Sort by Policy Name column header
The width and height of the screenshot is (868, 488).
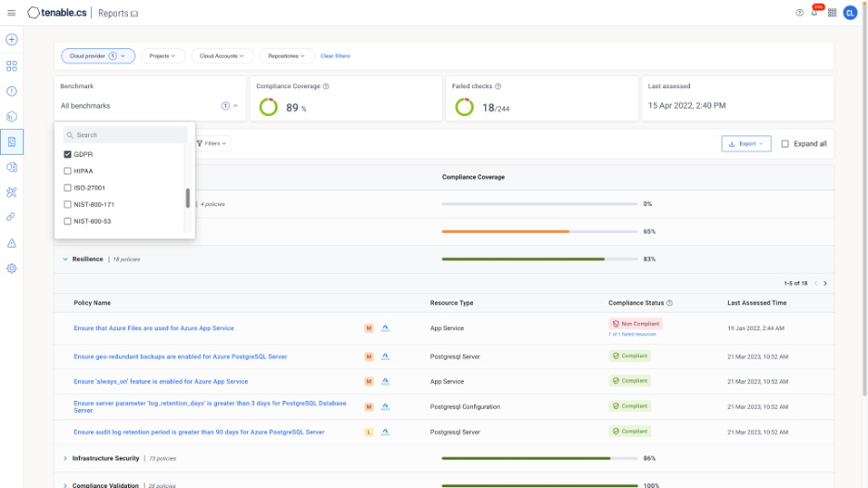[92, 303]
